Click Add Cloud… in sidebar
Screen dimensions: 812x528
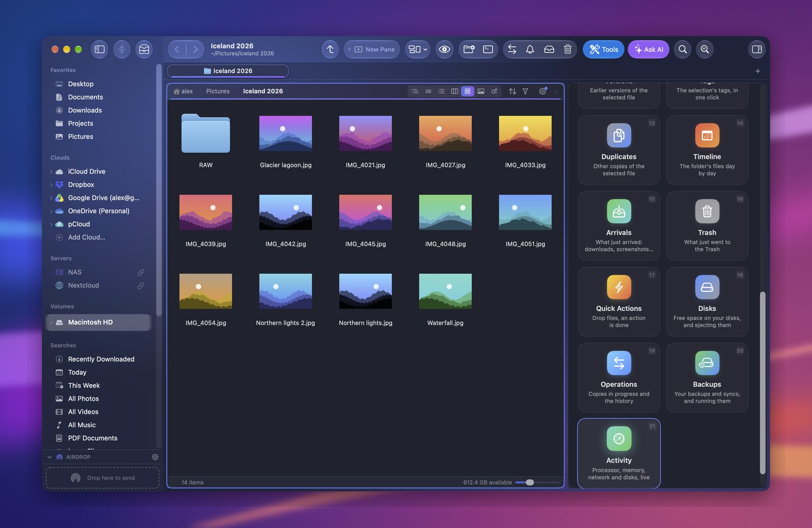point(87,237)
